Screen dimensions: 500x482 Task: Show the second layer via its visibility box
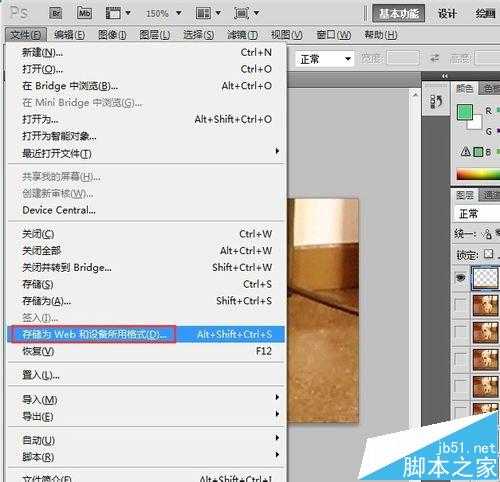point(461,305)
